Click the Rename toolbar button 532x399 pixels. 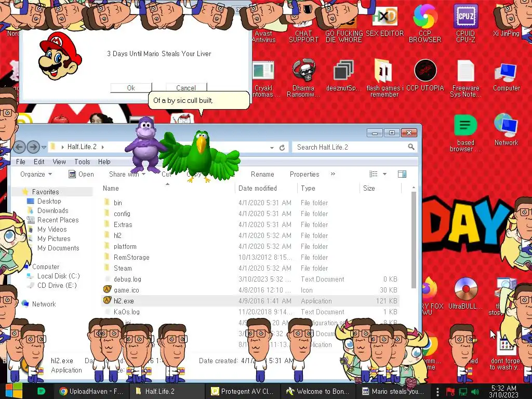[262, 174]
